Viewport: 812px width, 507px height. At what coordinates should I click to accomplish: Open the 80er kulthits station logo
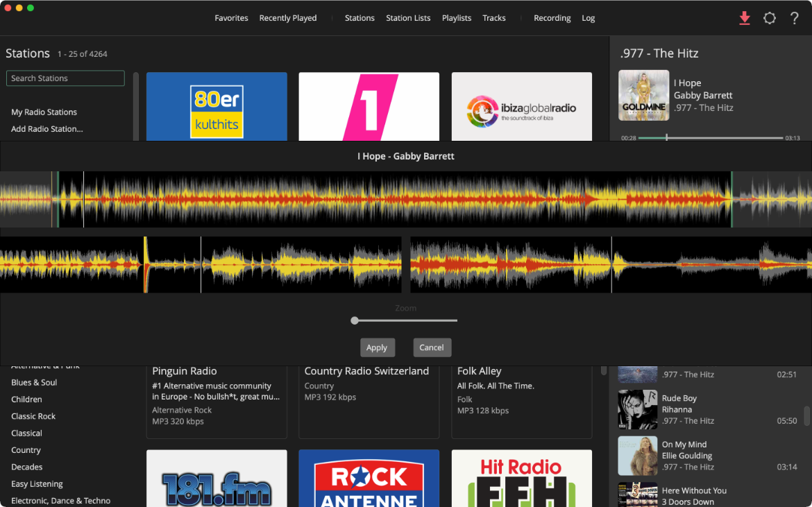217,106
